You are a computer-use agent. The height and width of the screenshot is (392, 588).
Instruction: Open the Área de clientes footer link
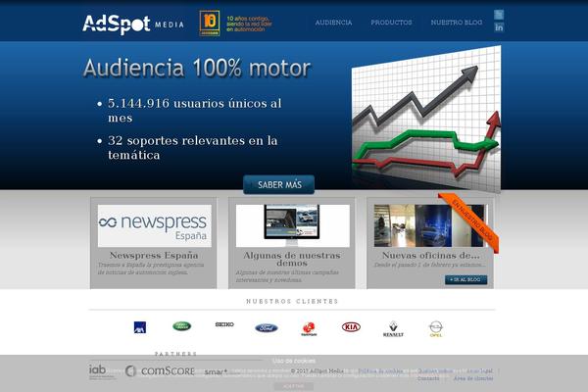[x=473, y=378]
